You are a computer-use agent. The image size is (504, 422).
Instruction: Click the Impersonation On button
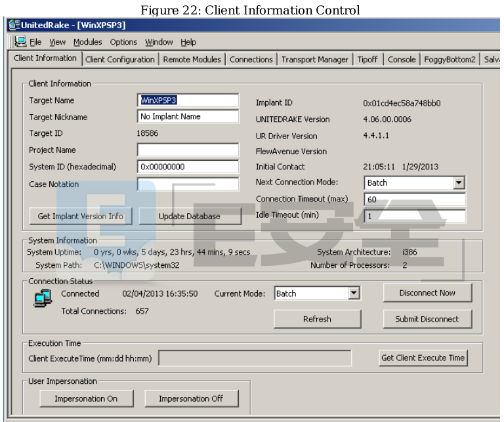pos(87,398)
